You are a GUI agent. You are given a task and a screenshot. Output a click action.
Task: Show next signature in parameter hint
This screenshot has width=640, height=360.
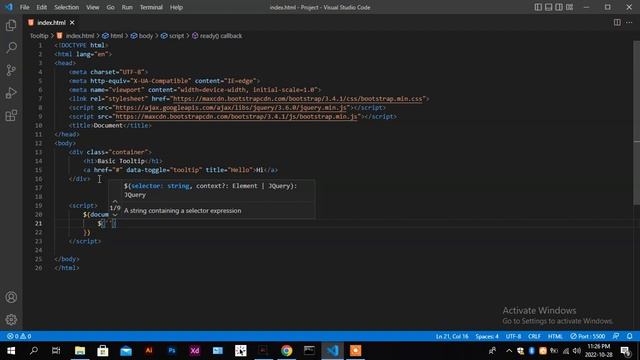[x=115, y=215]
